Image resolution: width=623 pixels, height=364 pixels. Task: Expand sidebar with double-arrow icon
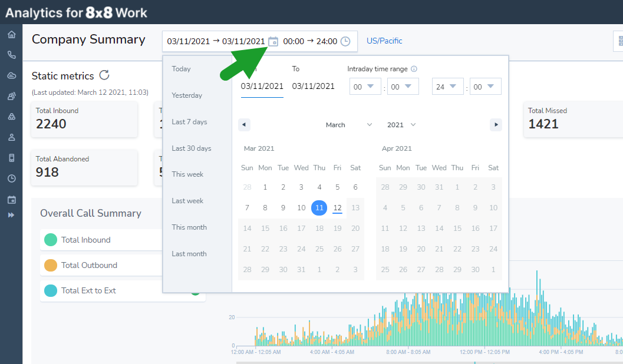point(11,215)
